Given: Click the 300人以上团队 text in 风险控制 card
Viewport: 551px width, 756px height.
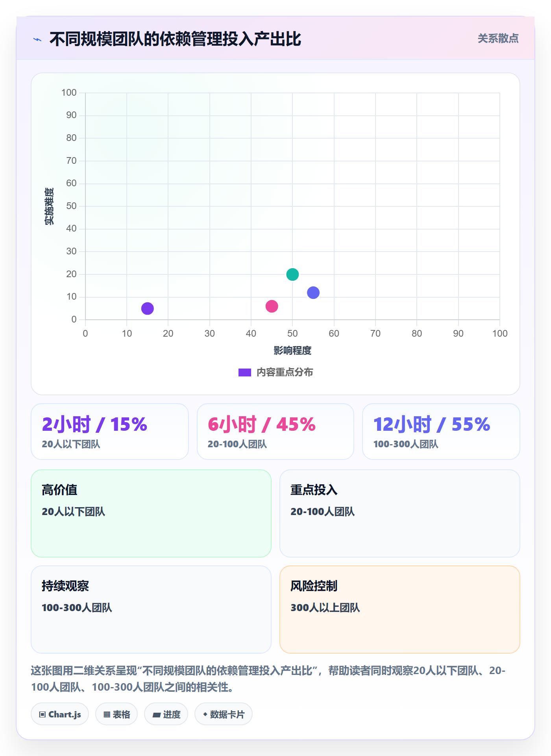Looking at the screenshot, I should click(325, 608).
